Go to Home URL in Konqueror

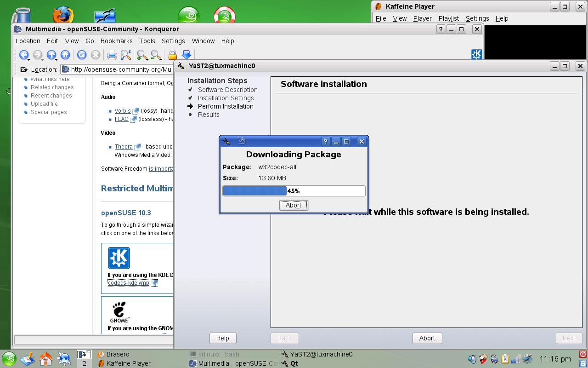click(65, 55)
